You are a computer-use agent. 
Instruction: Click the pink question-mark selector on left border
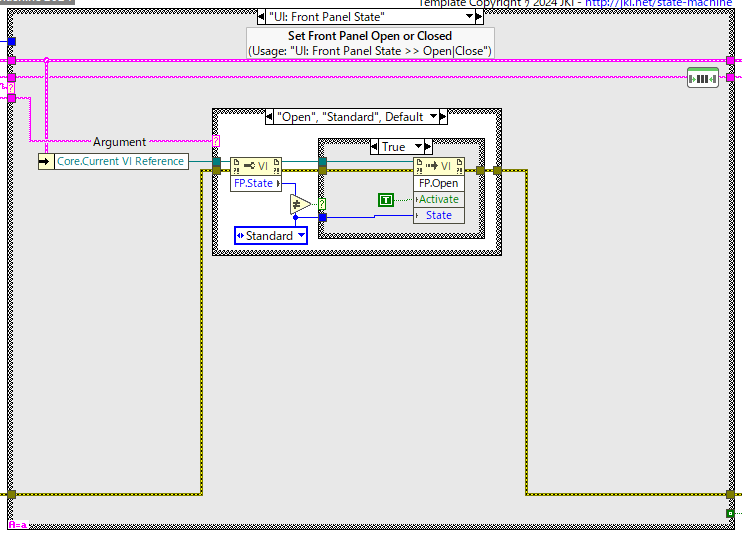11,88
